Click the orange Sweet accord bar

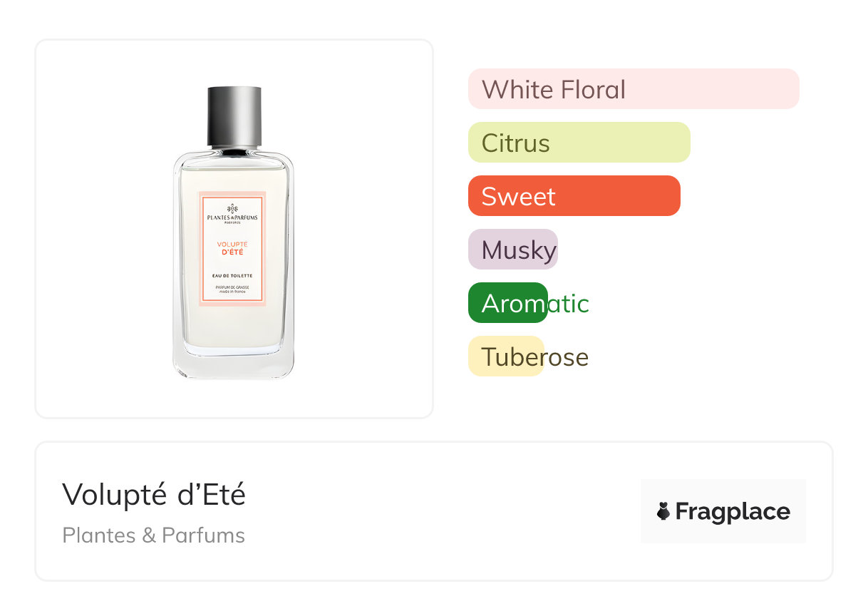coord(574,196)
